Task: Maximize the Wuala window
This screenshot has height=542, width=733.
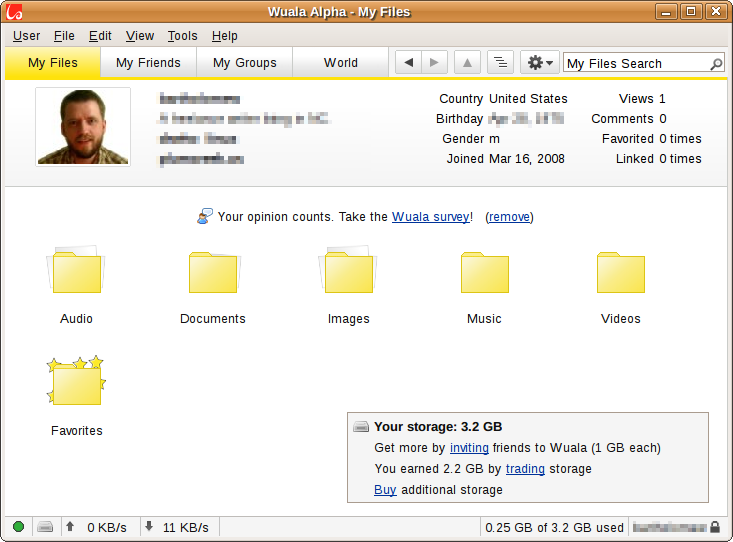Action: (691, 11)
